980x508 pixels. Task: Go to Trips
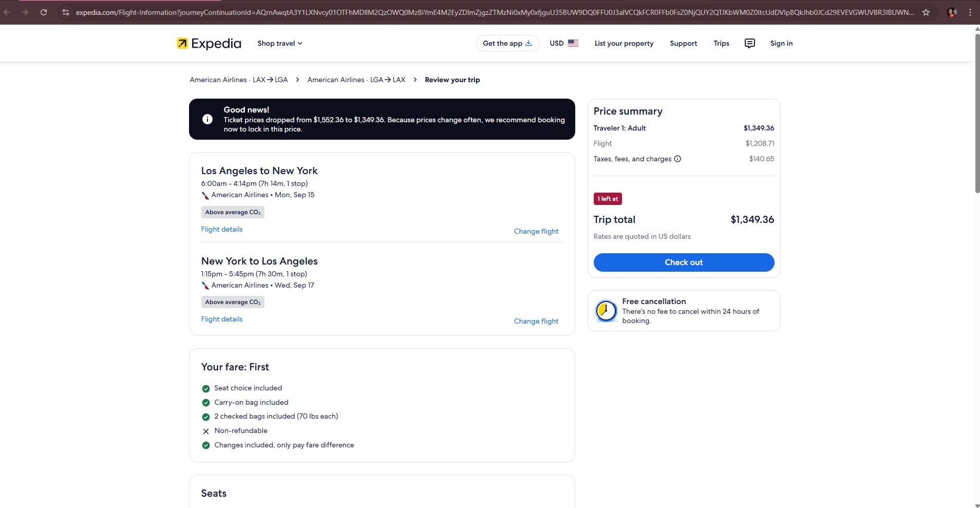[x=721, y=44]
